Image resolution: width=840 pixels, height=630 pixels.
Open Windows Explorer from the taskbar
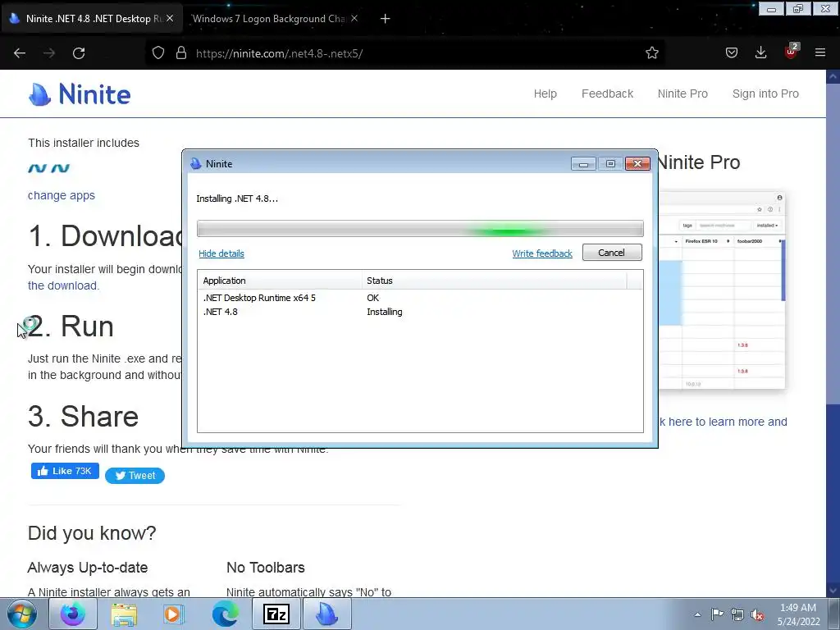point(124,614)
